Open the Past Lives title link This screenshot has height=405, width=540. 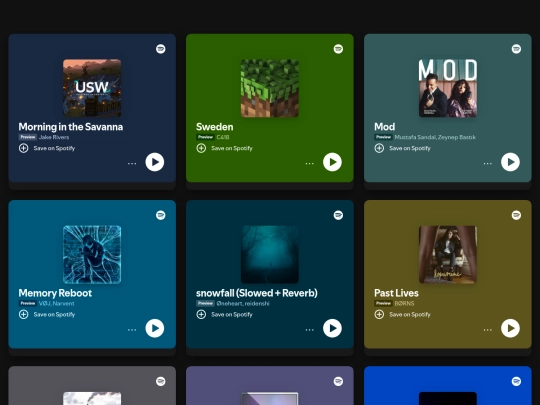coord(396,293)
